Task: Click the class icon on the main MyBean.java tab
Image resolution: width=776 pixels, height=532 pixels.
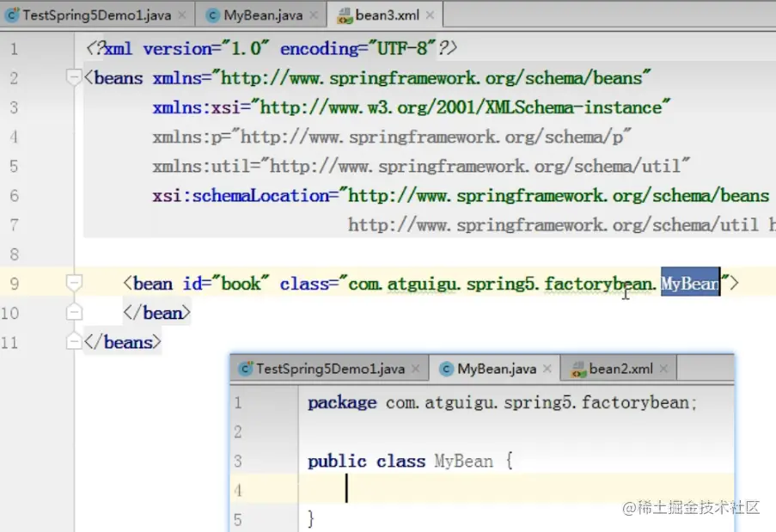Action: 213,15
